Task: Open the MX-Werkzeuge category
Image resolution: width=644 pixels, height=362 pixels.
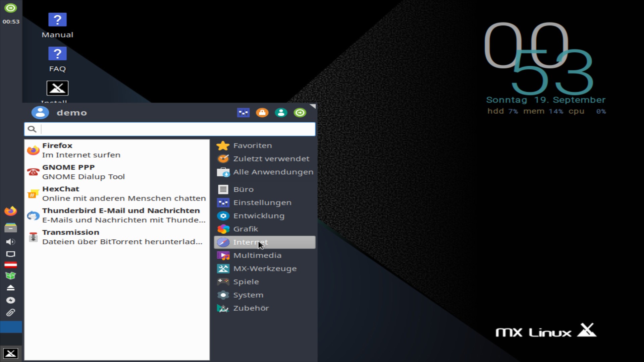Action: (265, 268)
